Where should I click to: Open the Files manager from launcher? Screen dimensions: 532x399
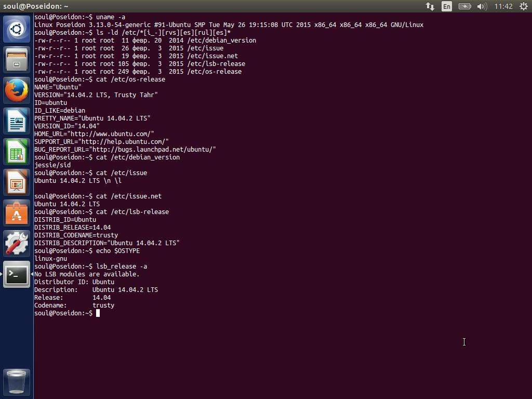tap(17, 60)
